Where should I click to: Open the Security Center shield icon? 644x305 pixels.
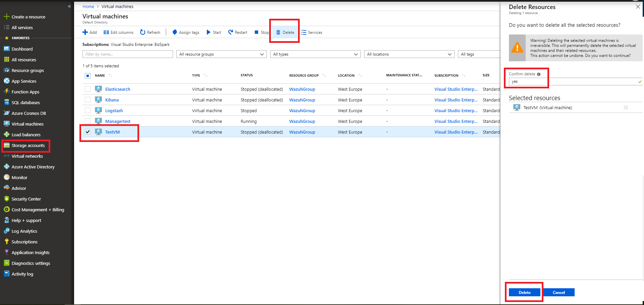click(6, 199)
